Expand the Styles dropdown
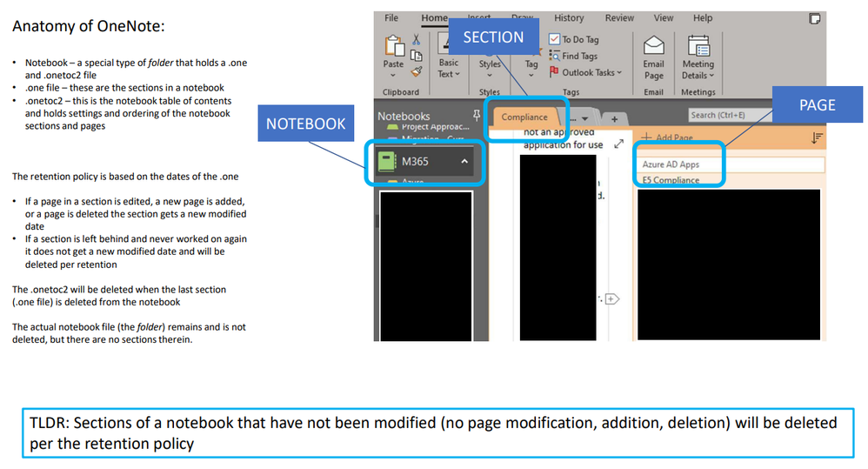The width and height of the screenshot is (868, 469). pos(490,76)
